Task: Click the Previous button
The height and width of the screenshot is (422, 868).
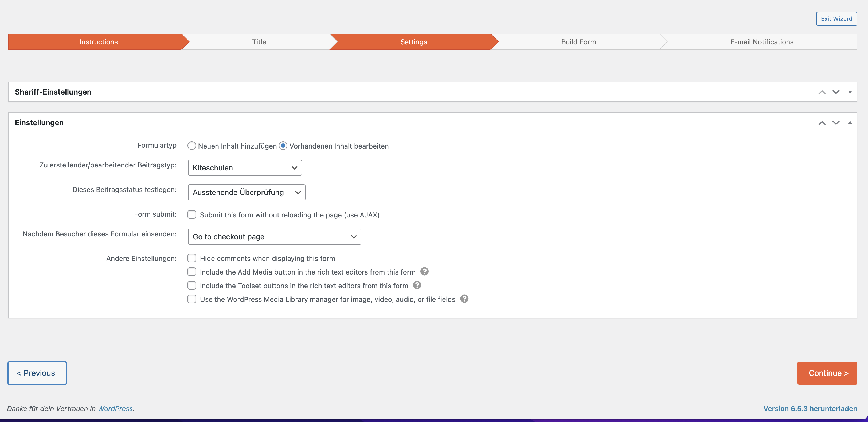Action: pos(37,373)
